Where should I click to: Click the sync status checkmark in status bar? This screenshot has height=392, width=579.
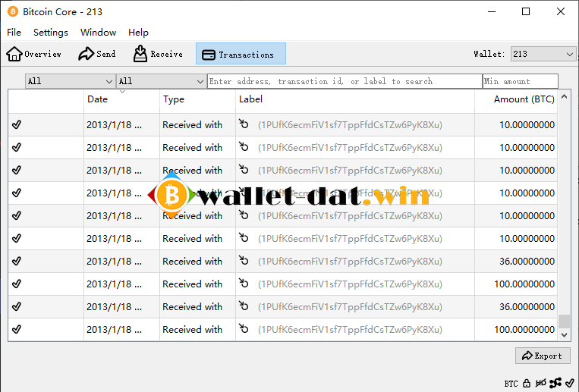point(569,383)
